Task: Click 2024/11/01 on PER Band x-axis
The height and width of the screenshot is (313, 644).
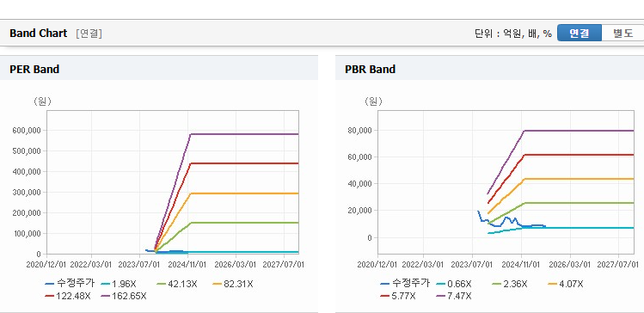Action: pyautogui.click(x=187, y=264)
